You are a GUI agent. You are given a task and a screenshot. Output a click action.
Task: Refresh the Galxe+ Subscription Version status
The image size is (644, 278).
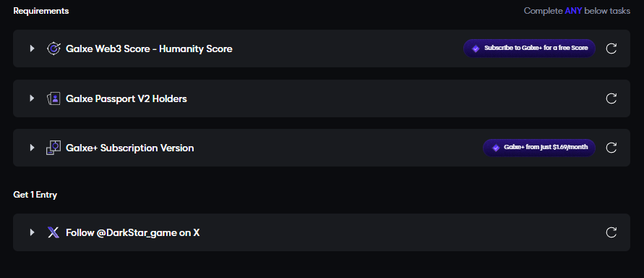(x=611, y=148)
